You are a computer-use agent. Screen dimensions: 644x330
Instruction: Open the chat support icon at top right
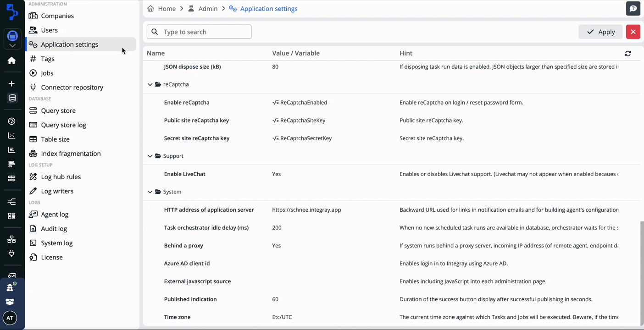pyautogui.click(x=633, y=8)
